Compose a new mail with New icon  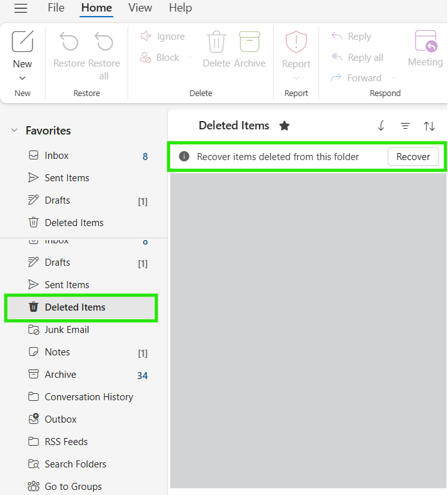point(22,42)
